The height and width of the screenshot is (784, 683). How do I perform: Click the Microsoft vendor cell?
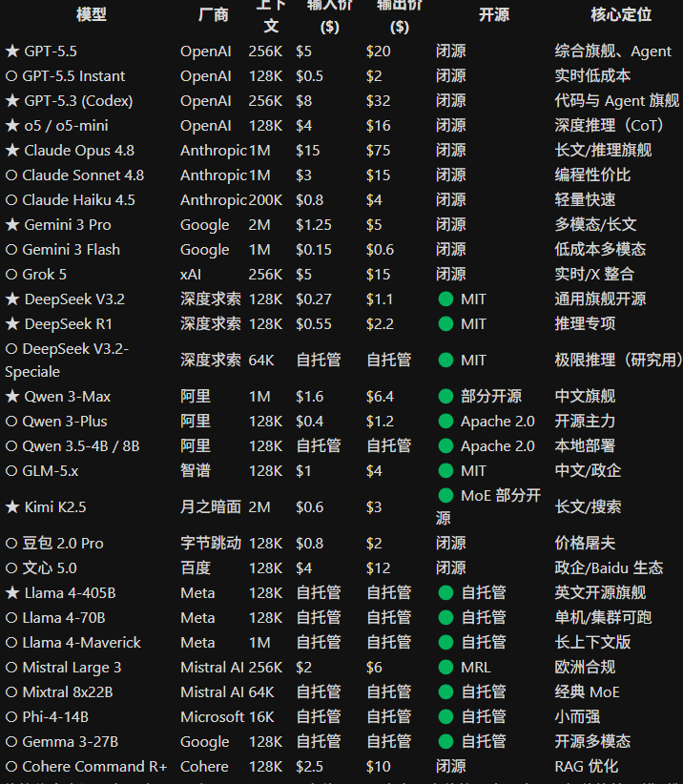[213, 717]
